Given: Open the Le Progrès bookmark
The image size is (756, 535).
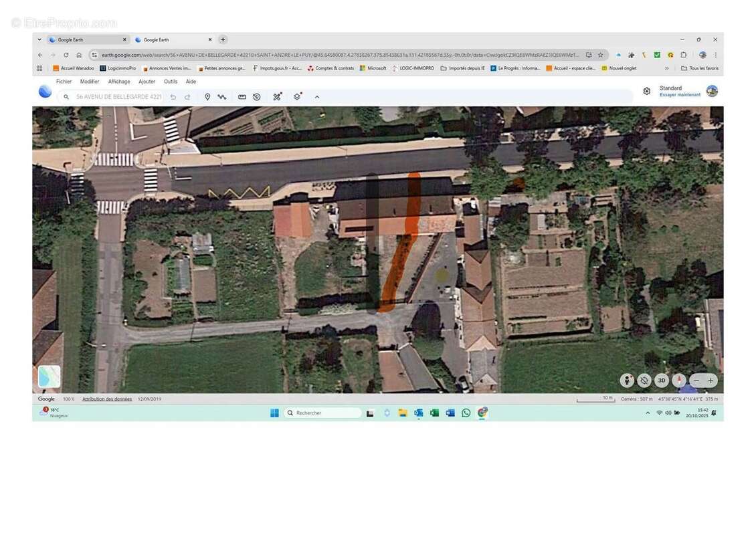Looking at the screenshot, I should [x=515, y=68].
